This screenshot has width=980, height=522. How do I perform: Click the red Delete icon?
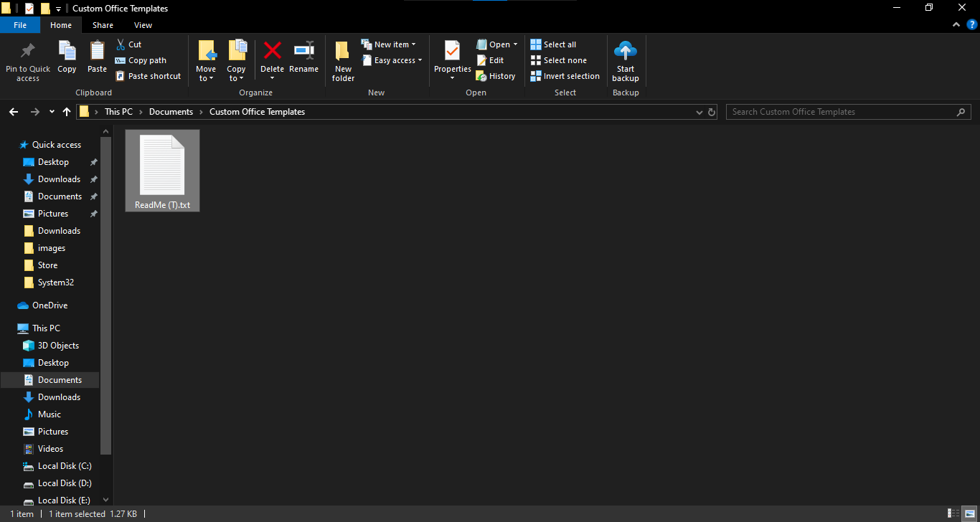(272, 50)
